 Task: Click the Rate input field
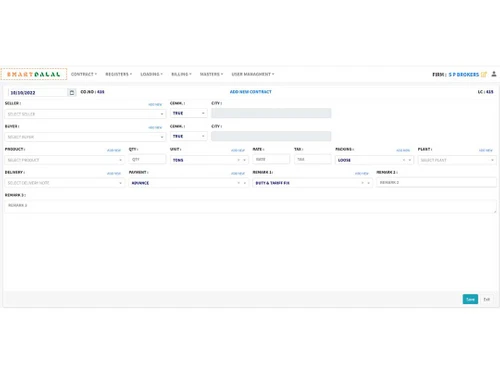tap(271, 159)
